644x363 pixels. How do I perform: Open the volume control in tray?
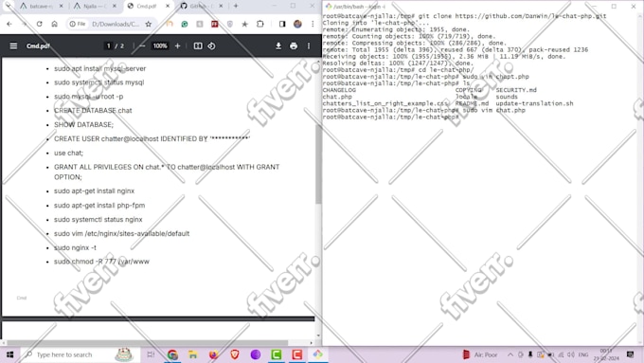click(x=571, y=354)
